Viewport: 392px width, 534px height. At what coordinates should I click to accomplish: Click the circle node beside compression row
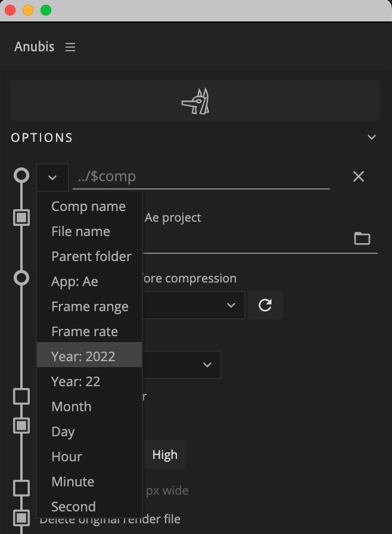(21, 278)
